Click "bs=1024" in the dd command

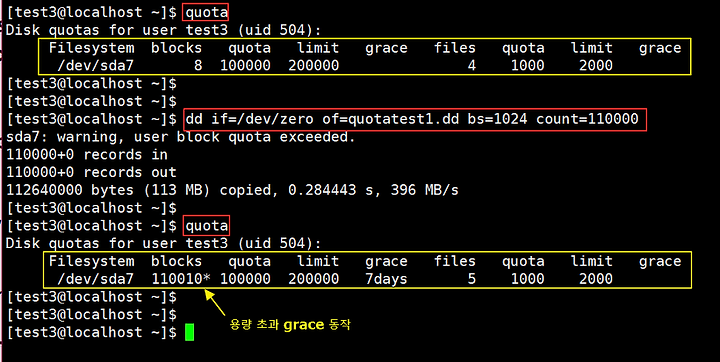497,119
